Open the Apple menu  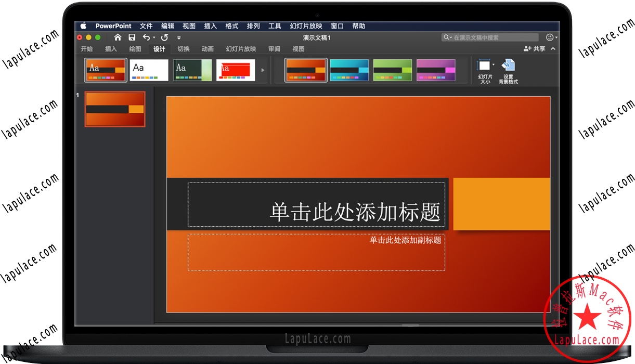pos(83,25)
